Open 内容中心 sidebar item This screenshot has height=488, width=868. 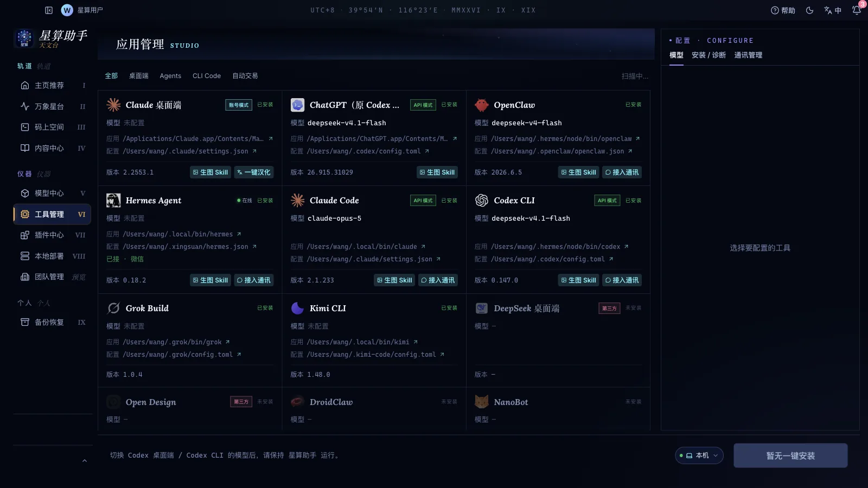[x=52, y=148]
